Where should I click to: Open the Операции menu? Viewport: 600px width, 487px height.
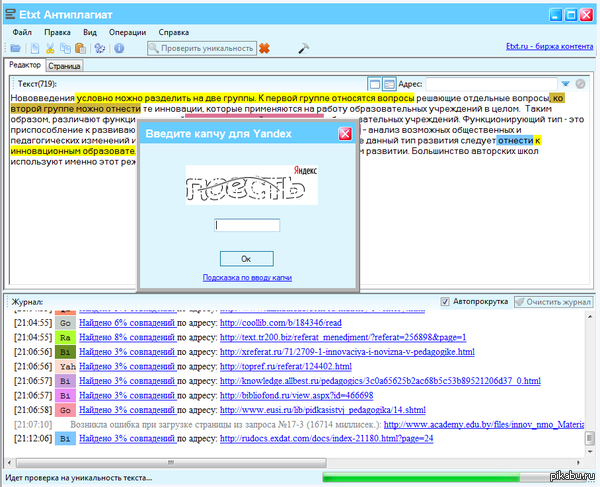point(127,32)
